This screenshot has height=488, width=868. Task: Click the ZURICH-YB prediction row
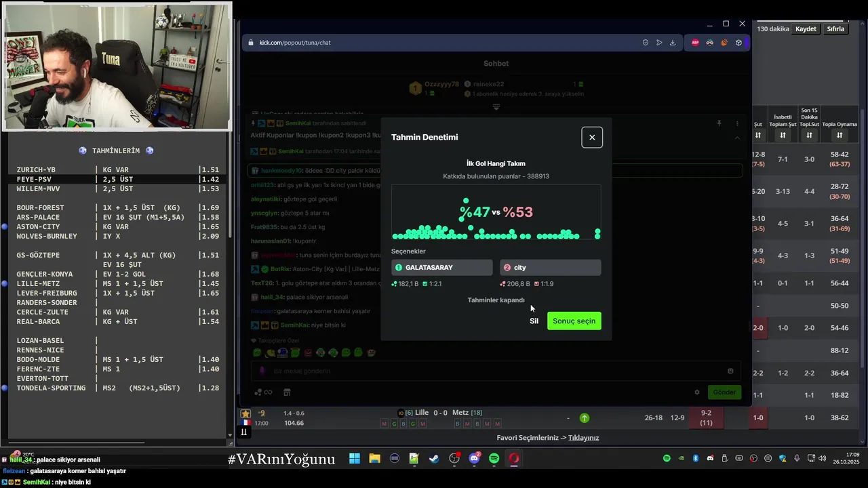tap(119, 170)
